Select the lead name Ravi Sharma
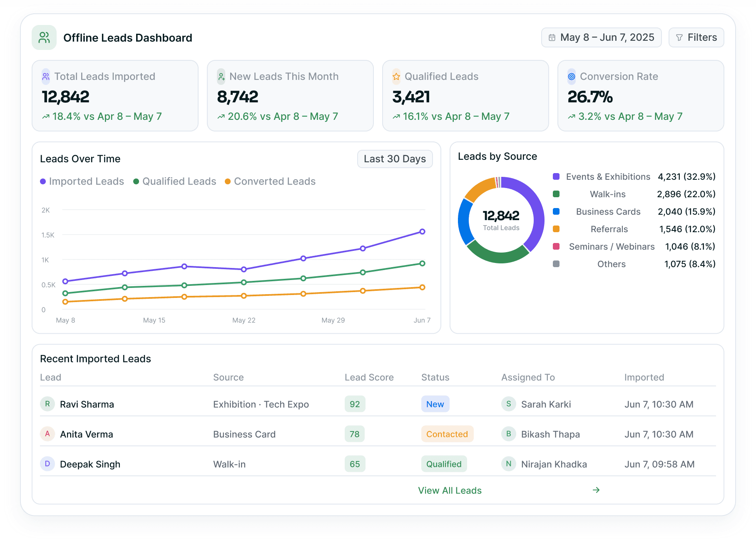This screenshot has height=543, width=756. 87,404
